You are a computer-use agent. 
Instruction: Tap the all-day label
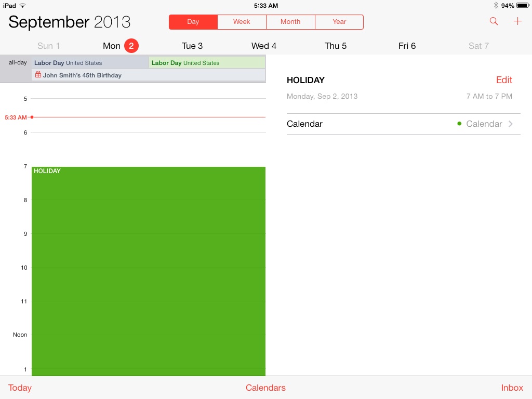click(x=18, y=62)
